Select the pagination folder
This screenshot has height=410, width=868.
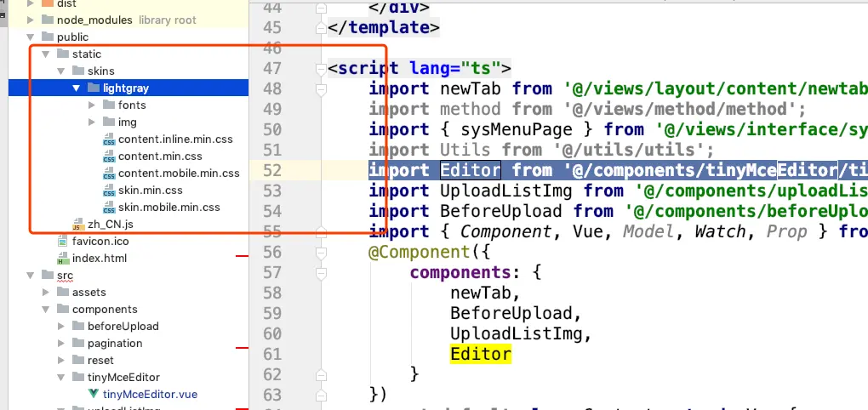115,344
